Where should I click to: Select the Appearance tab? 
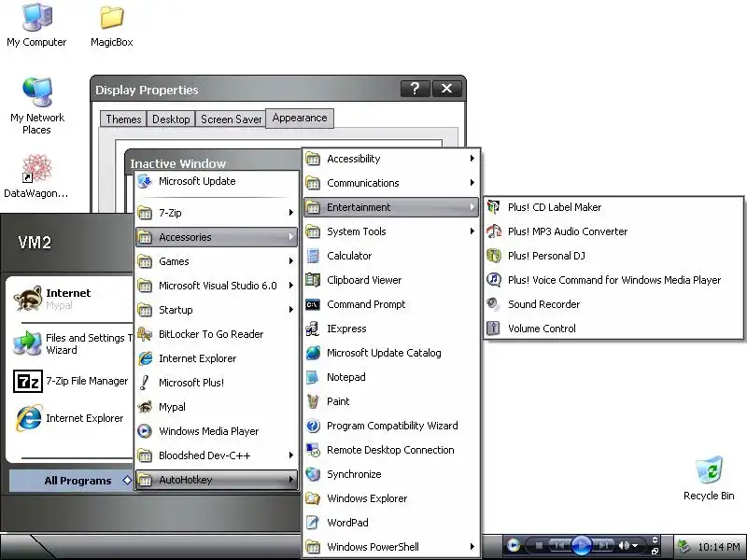click(x=300, y=119)
